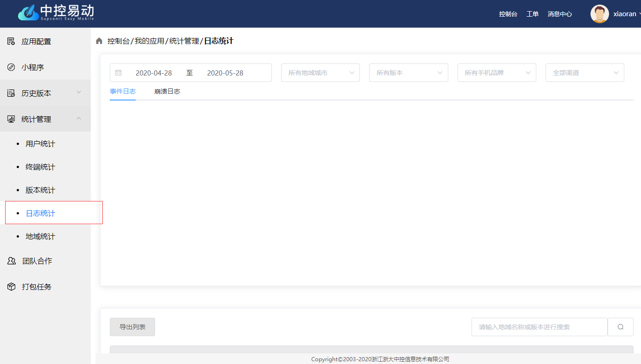Open the 所有手机品牌 dropdown

coord(497,73)
